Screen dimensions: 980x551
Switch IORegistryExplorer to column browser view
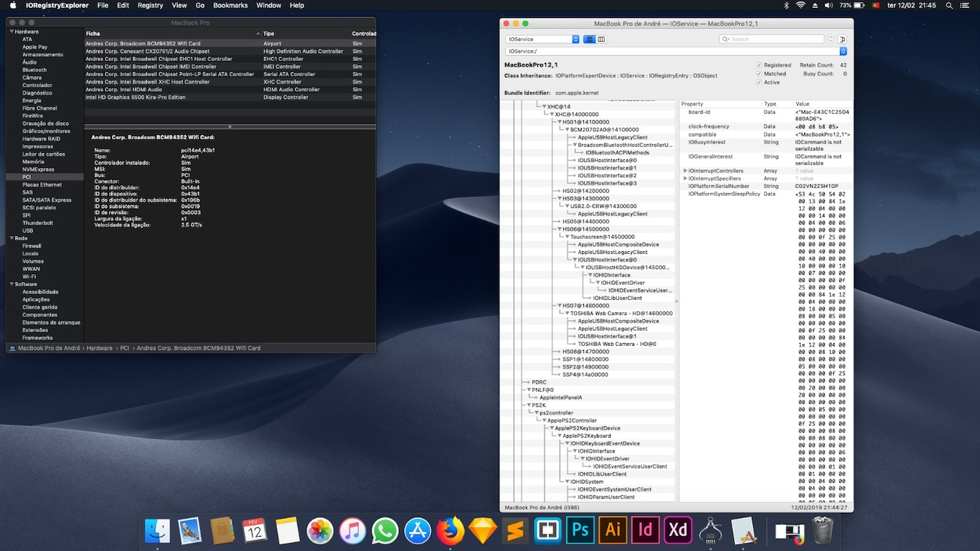(x=601, y=39)
